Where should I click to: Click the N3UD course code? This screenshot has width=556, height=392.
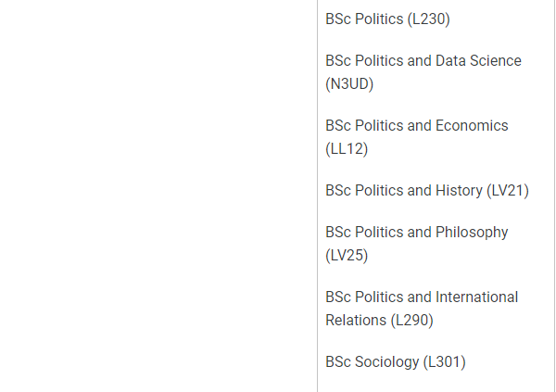pyautogui.click(x=349, y=84)
